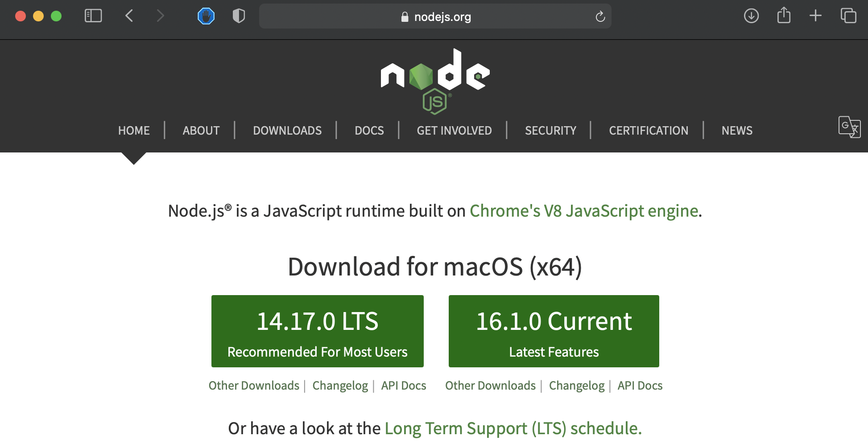Viewport: 868px width, 444px height.
Task: Open the NEWS nav item
Action: [737, 130]
